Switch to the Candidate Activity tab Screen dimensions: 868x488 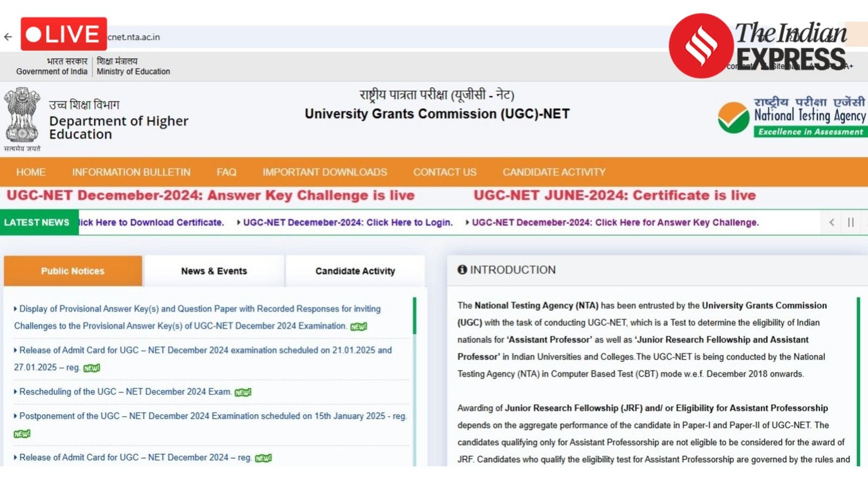pyautogui.click(x=354, y=271)
